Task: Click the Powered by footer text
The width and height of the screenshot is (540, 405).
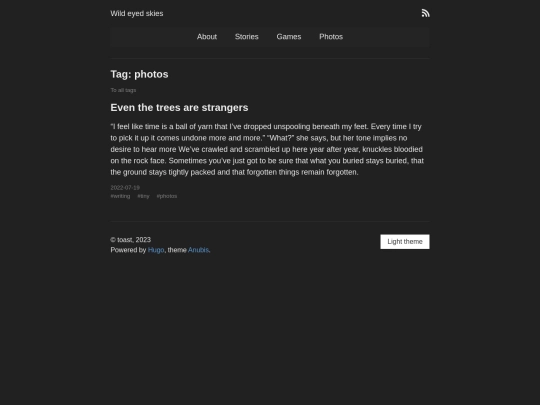Action: pyautogui.click(x=128, y=250)
